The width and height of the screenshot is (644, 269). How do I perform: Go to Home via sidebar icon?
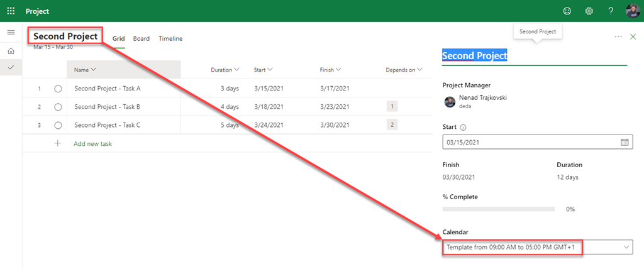[x=11, y=51]
